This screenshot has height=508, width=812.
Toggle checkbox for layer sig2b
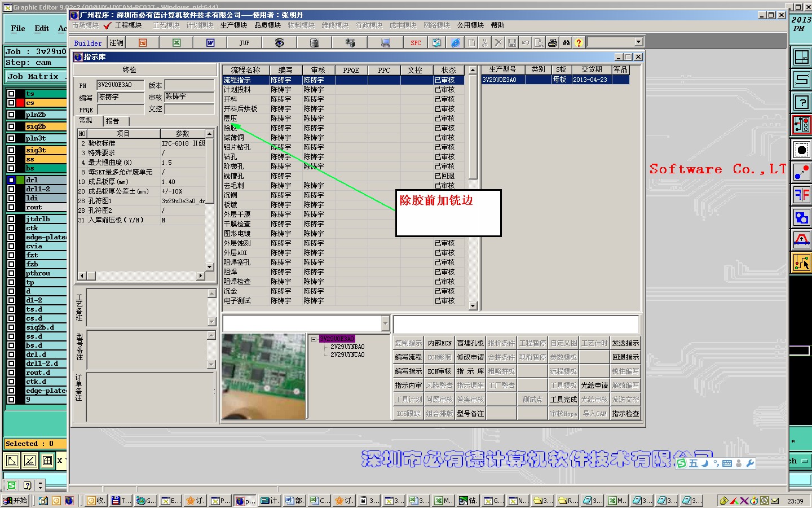[11, 126]
